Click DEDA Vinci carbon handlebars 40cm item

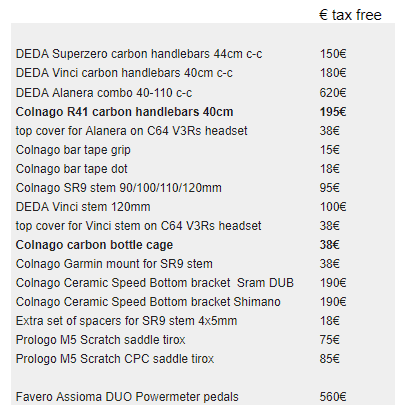(124, 73)
